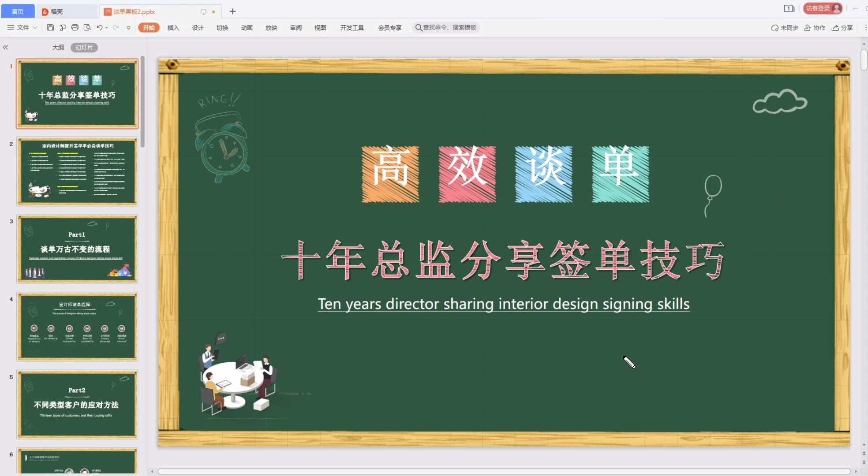Click the horizontal scroll left arrow

[x=152, y=472]
